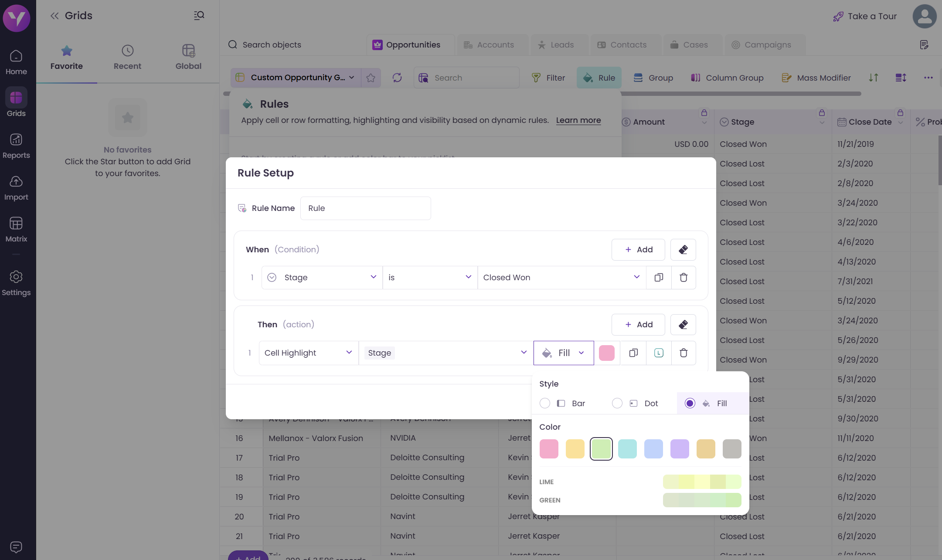Open the Global grids tab

[188, 57]
